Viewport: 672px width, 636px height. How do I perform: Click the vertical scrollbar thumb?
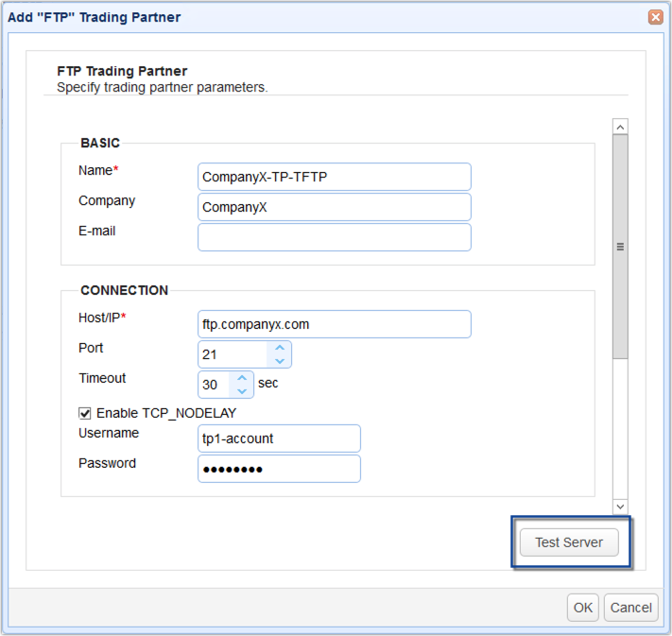tap(620, 248)
